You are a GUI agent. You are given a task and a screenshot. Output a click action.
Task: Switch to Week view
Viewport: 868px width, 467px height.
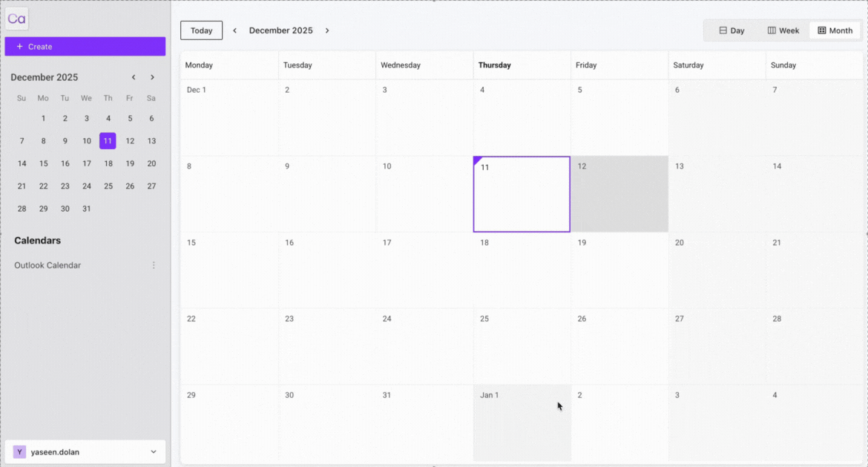point(783,30)
